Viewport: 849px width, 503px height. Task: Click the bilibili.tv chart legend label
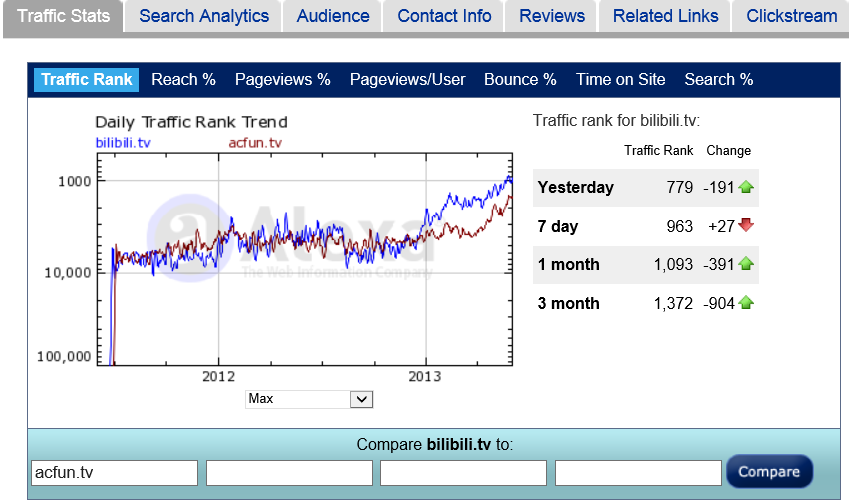click(123, 143)
